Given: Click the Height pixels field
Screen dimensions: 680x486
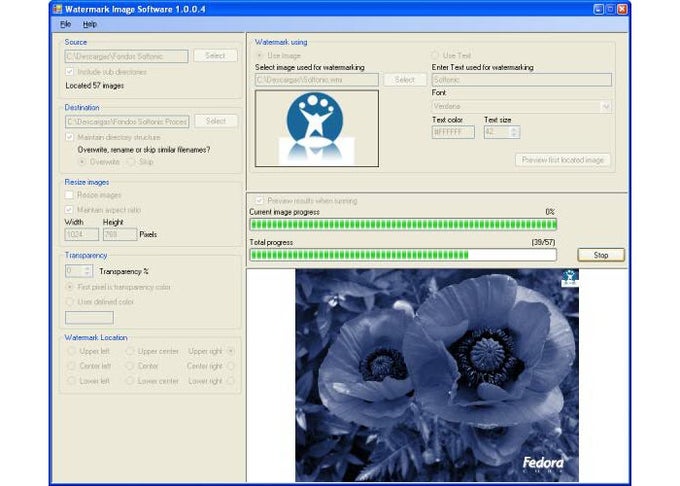Looking at the screenshot, I should (x=120, y=235).
